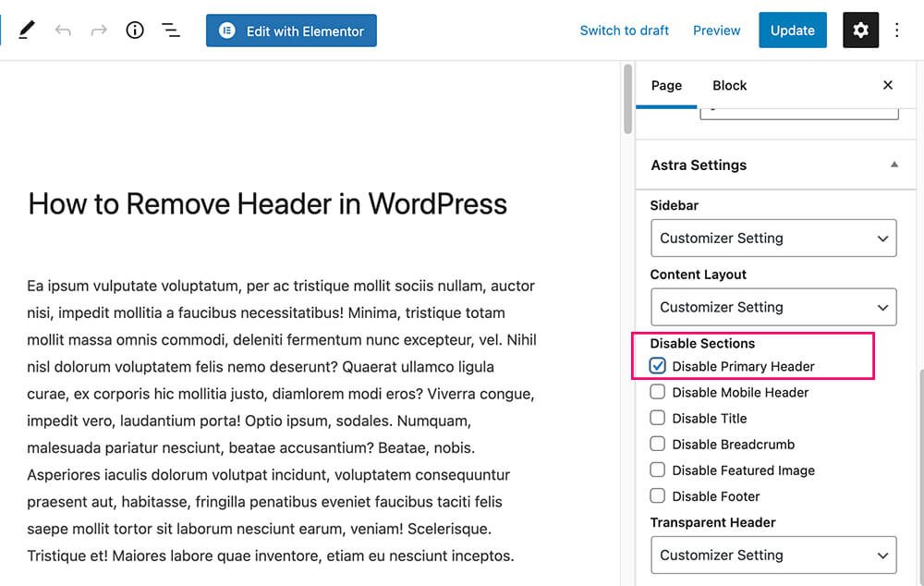Viewport: 924px width, 586px height.
Task: Open the document Outline list view icon
Action: tap(171, 30)
